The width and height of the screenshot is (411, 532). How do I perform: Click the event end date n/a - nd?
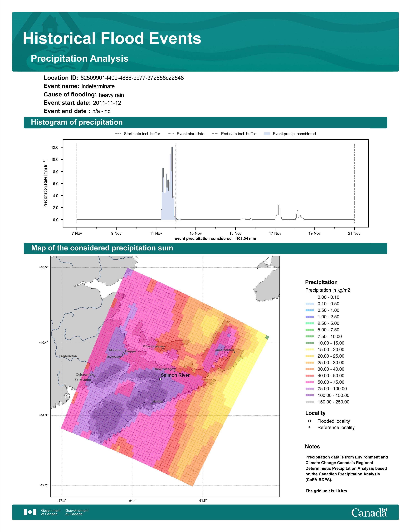tap(101, 111)
